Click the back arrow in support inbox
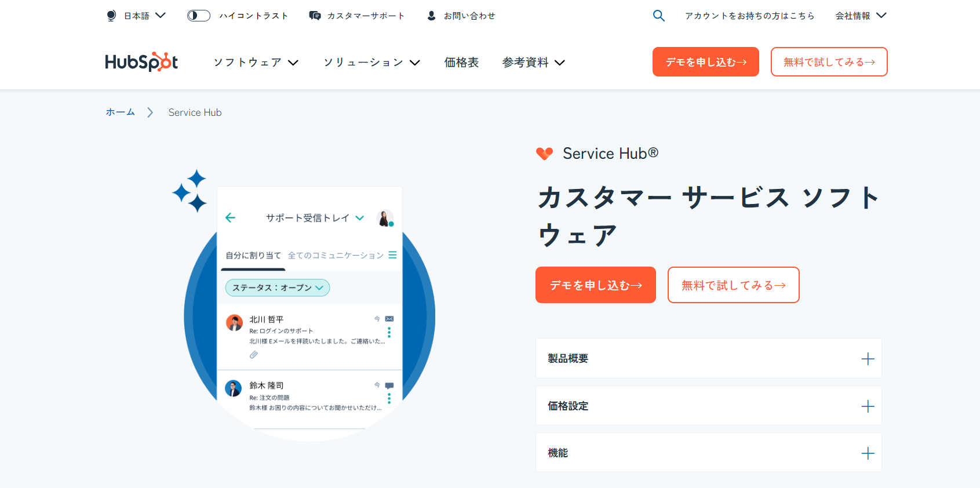This screenshot has height=488, width=980. pyautogui.click(x=231, y=218)
